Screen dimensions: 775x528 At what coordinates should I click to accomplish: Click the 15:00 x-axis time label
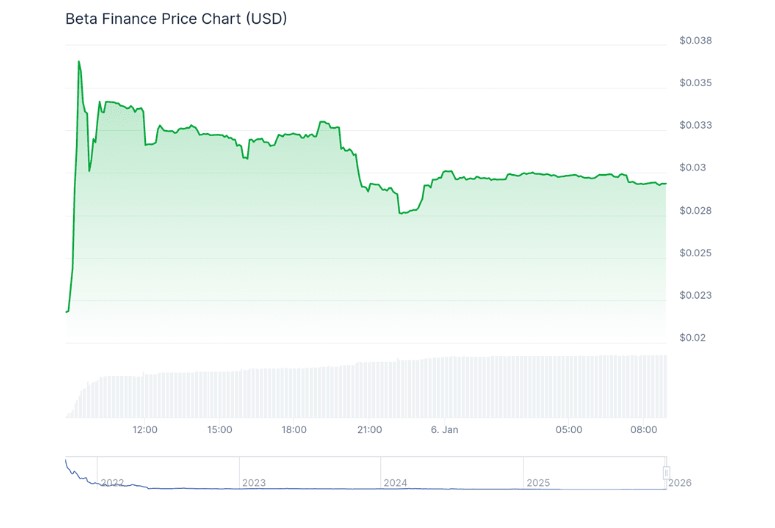(219, 430)
